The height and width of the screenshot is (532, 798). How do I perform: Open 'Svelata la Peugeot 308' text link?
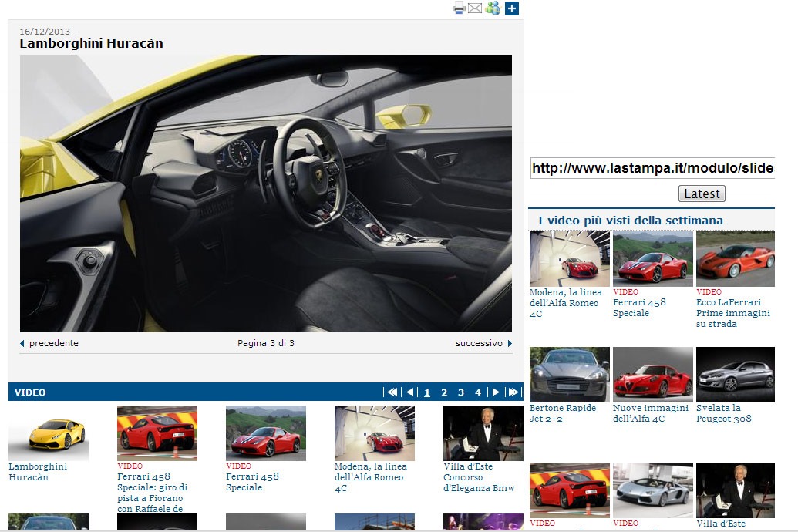click(724, 413)
